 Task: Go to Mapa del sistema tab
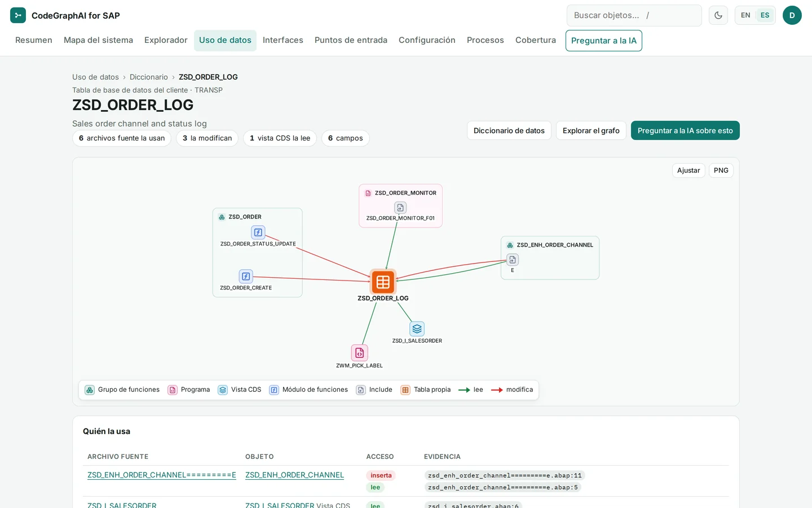[98, 41]
